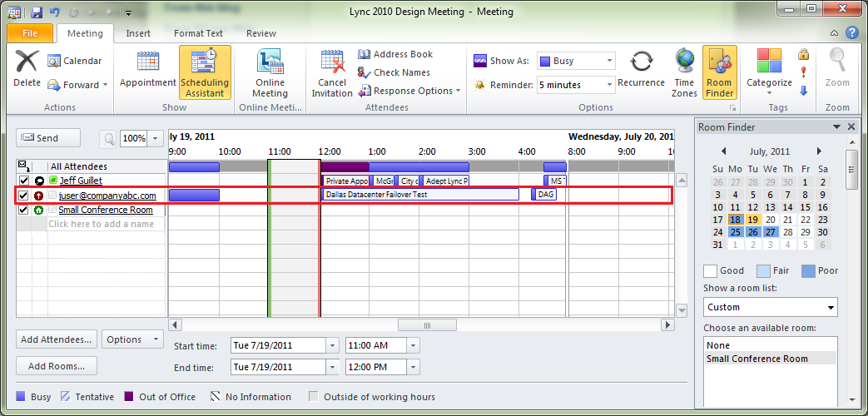
Task: Select Small Conference Room in available rooms
Action: (x=771, y=359)
